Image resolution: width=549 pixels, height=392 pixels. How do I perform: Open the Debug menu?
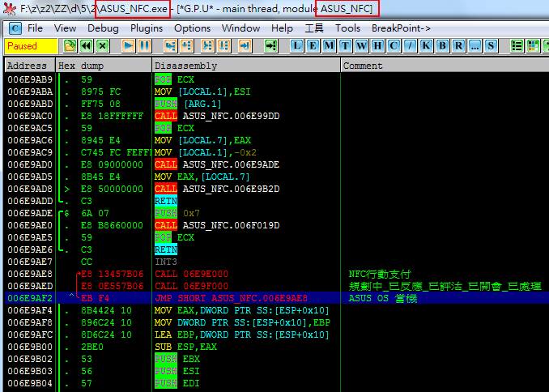coord(103,28)
